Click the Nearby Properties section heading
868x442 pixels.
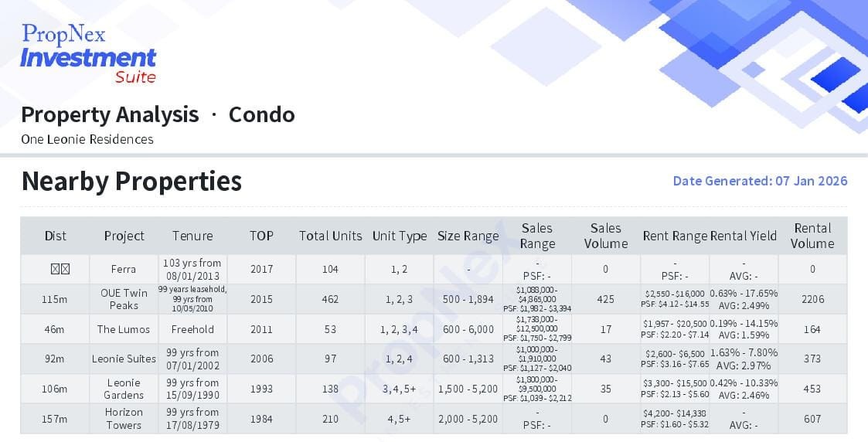pos(131,181)
